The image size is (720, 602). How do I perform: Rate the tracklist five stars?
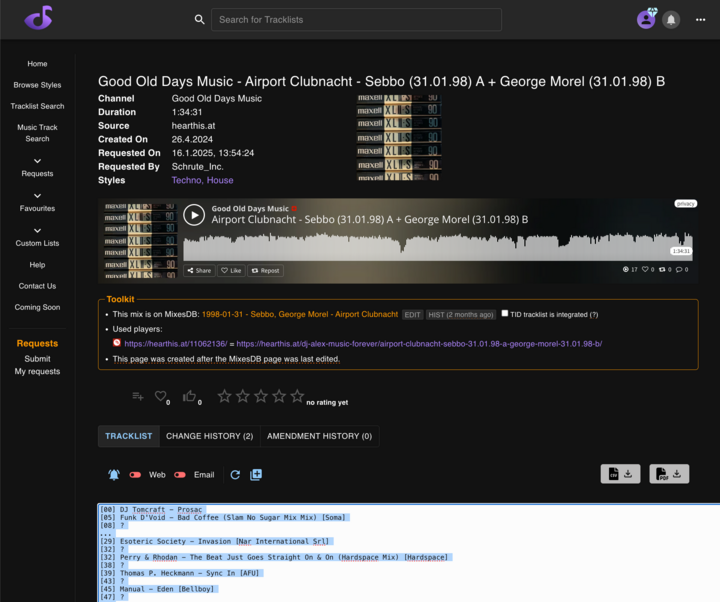[297, 396]
